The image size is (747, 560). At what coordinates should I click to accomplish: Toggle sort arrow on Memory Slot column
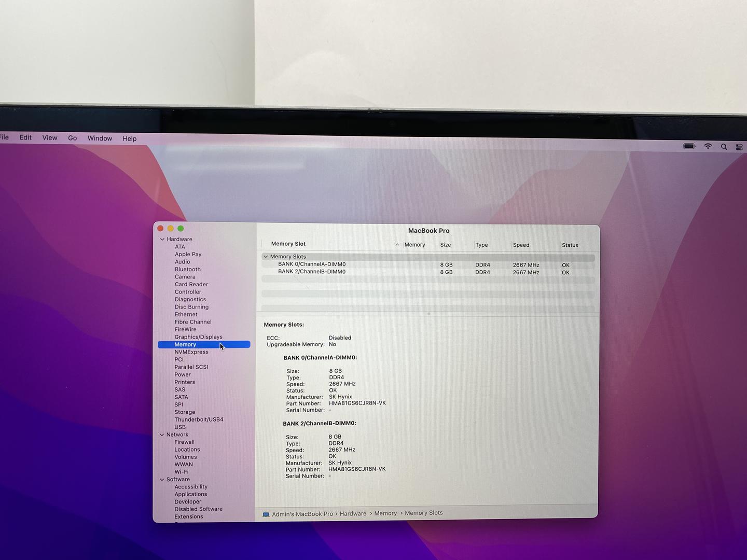coord(397,245)
